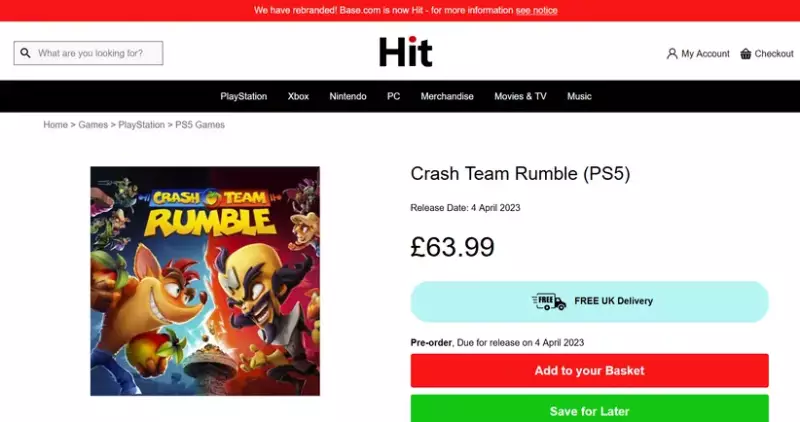
Task: Open PS5 Games breadcrumb link
Action: tap(200, 125)
